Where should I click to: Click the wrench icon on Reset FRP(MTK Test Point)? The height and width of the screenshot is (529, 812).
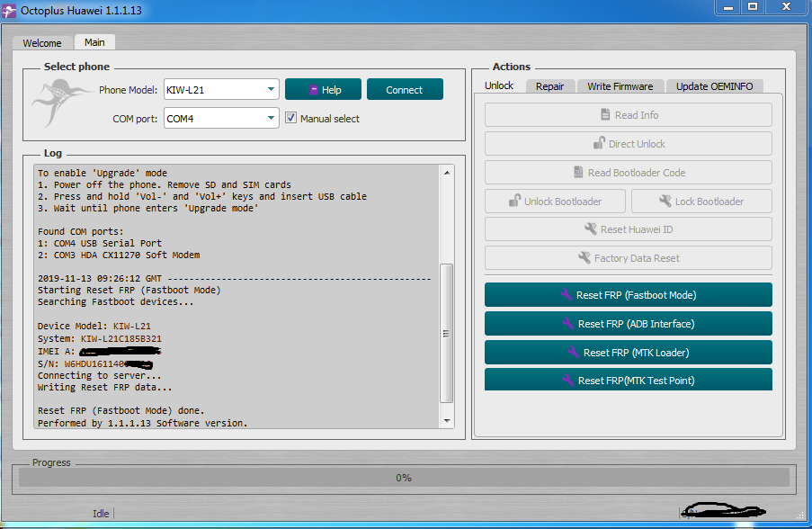coord(568,381)
